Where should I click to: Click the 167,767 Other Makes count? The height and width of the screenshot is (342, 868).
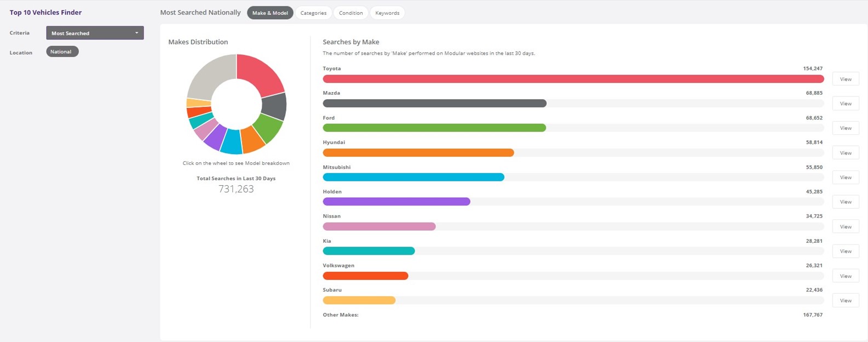pos(813,315)
